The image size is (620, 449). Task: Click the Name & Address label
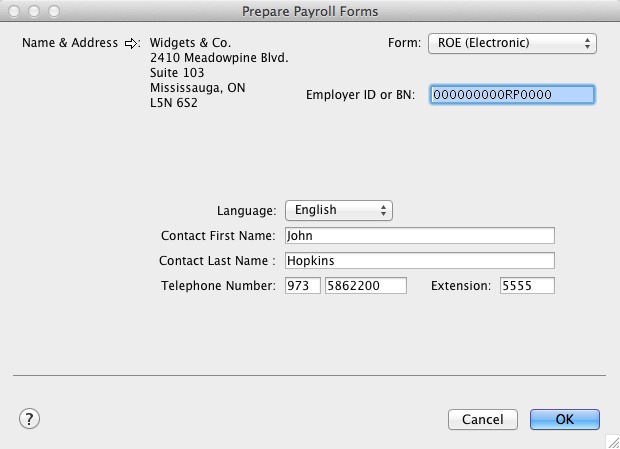click(x=68, y=44)
